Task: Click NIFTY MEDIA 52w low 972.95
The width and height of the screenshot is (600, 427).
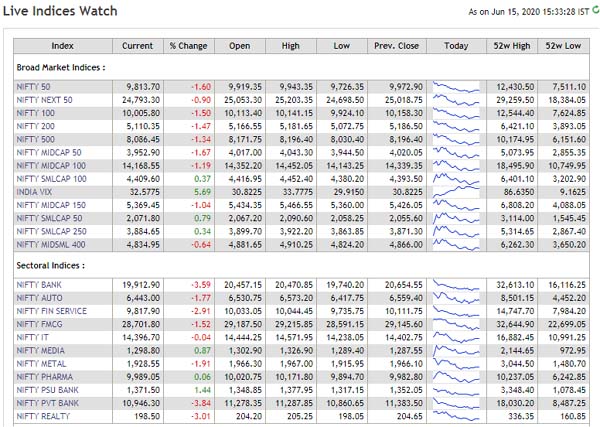Action: [572, 350]
